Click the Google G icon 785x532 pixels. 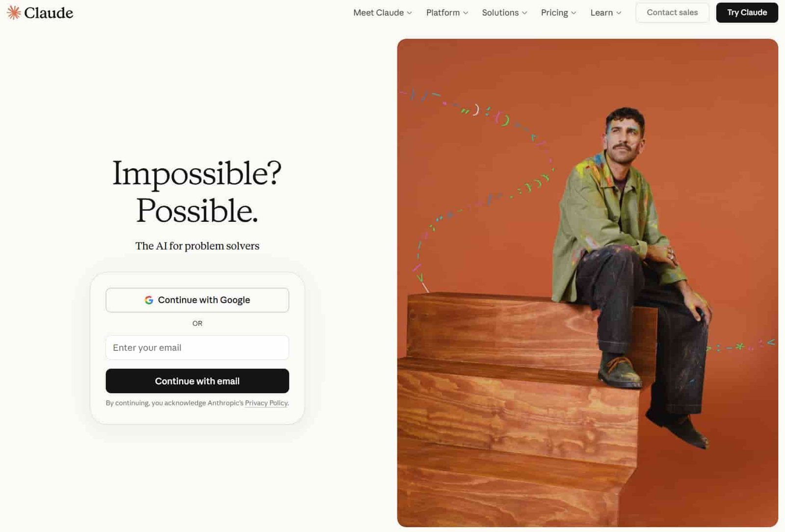[x=149, y=300]
